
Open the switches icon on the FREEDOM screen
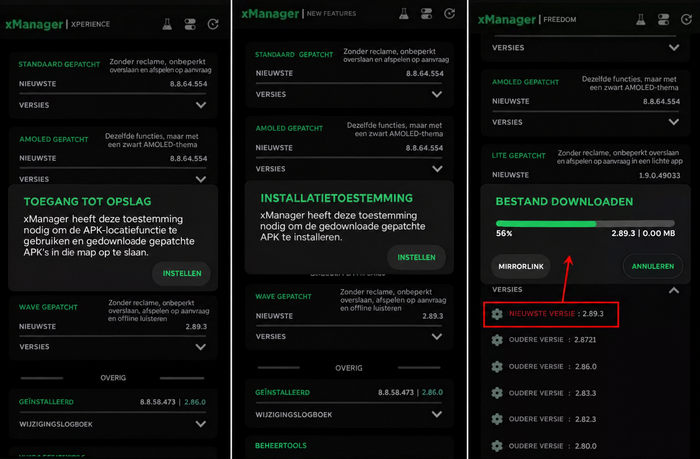663,19
